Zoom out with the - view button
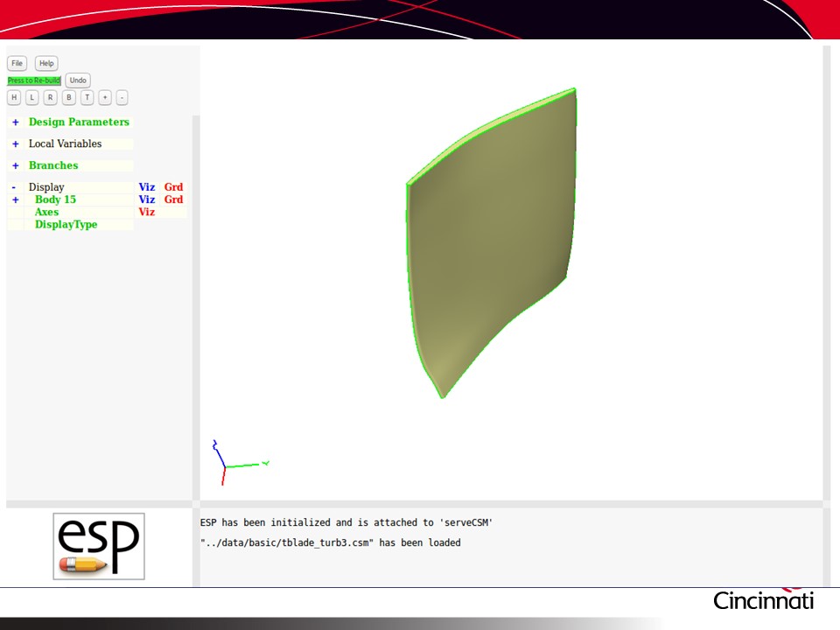The height and width of the screenshot is (630, 840). (x=122, y=98)
